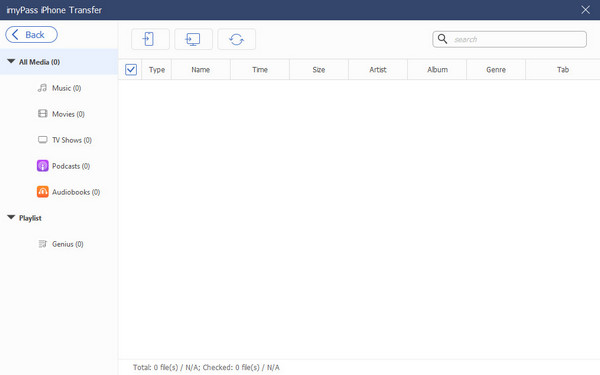Sort by Name column header
The height and width of the screenshot is (375, 600).
click(201, 70)
